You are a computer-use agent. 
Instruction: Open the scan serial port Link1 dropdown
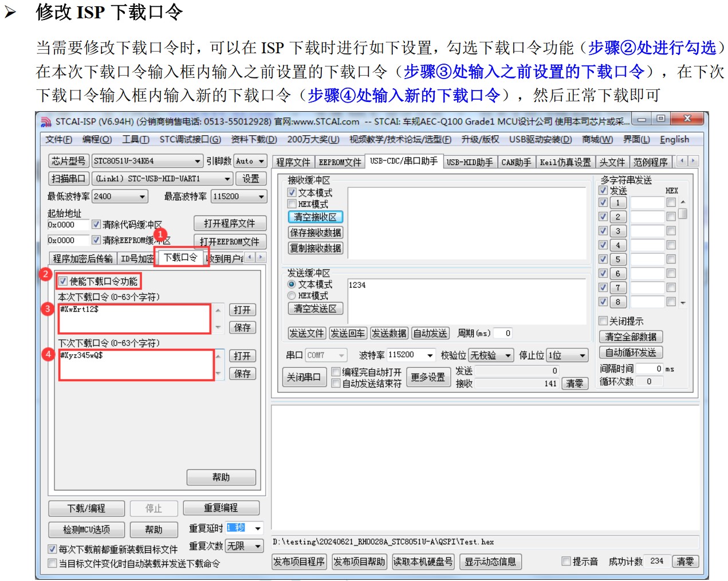(x=163, y=179)
